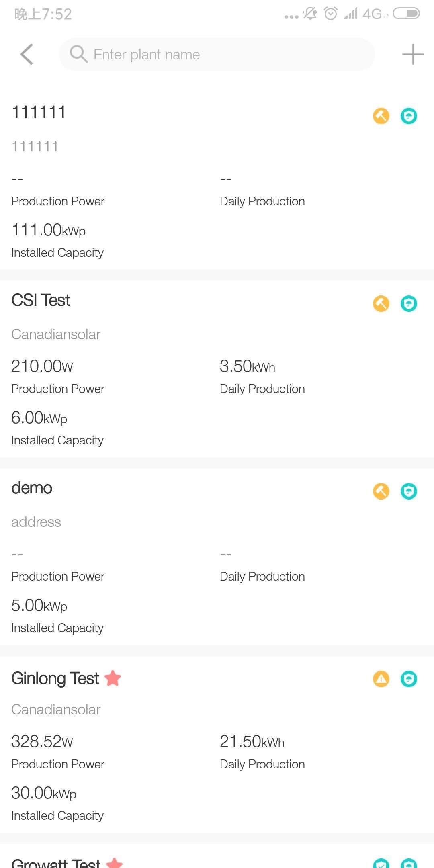Tap teal shield icon on Ginlong Test
This screenshot has width=434, height=868.
(409, 679)
